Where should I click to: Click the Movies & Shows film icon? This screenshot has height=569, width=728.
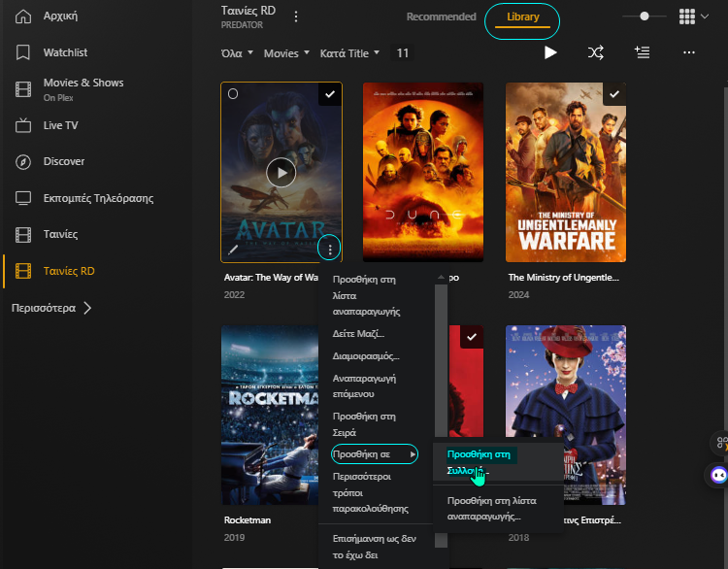coord(22,88)
